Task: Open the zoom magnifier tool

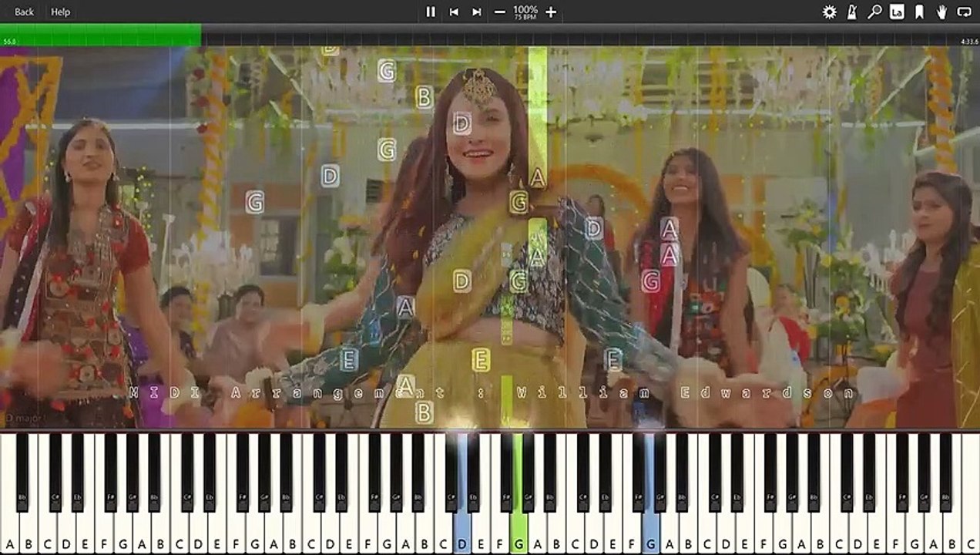Action: tap(874, 12)
